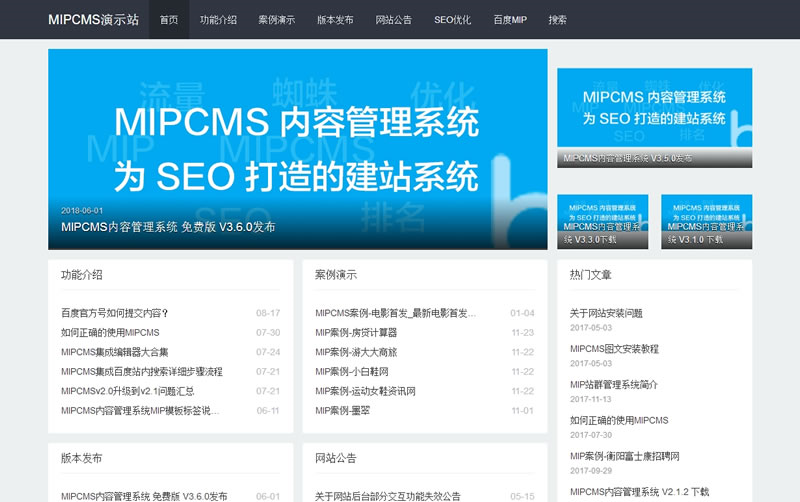This screenshot has width=800, height=502.
Task: Open article MIPCMS集成编辑器大合集
Action: 115,352
